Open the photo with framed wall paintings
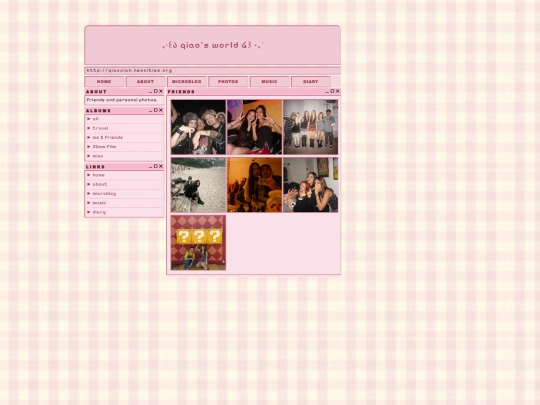This screenshot has width=540, height=405. point(311,185)
